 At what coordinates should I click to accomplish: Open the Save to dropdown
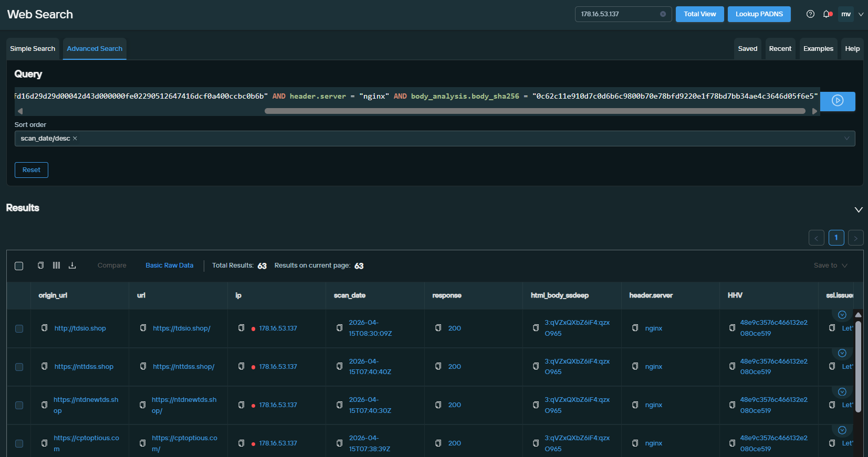[x=830, y=265]
